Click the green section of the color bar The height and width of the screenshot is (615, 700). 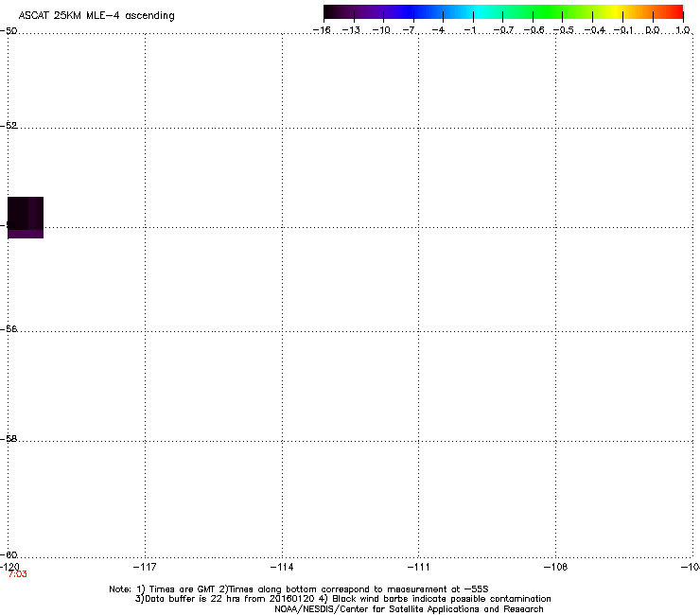point(548,11)
